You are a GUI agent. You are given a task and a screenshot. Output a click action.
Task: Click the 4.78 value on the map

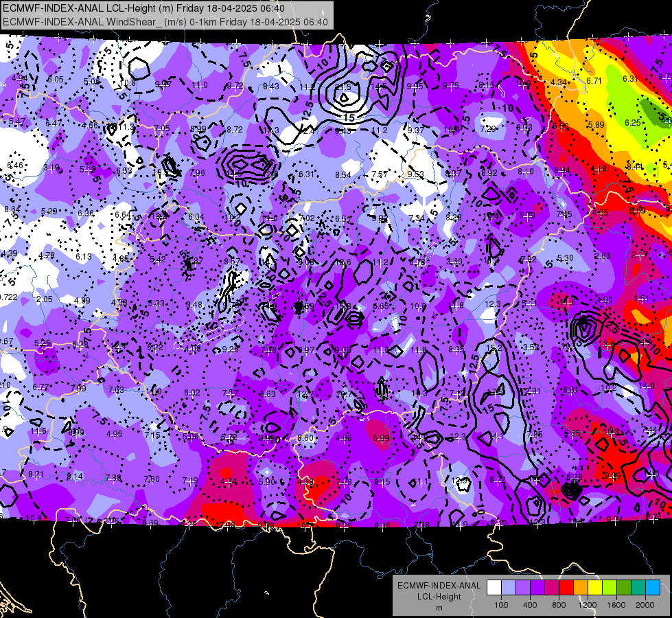pos(46,255)
